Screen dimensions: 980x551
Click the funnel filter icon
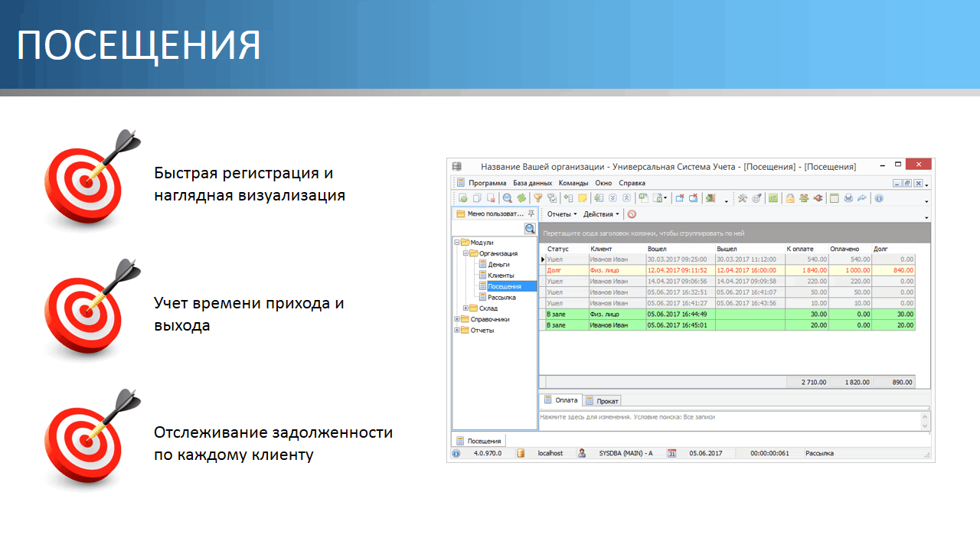coord(537,198)
